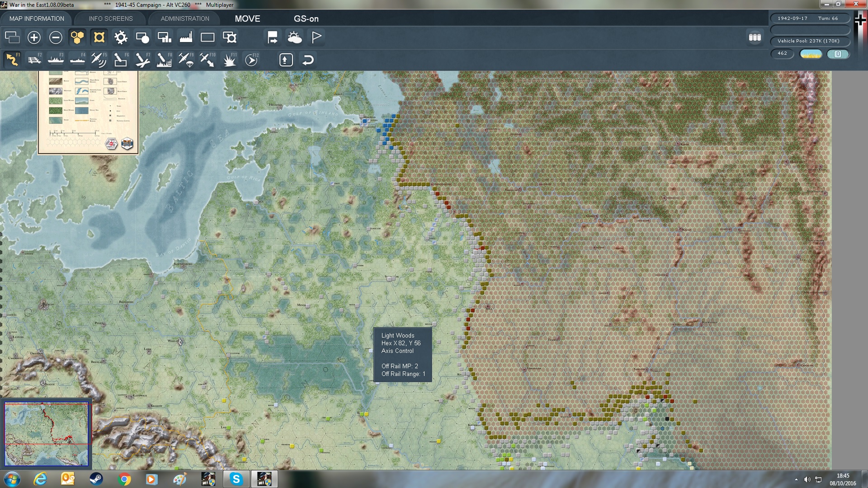Open the INFO SCREENS tab
Viewport: 868px width, 488px height.
[111, 19]
